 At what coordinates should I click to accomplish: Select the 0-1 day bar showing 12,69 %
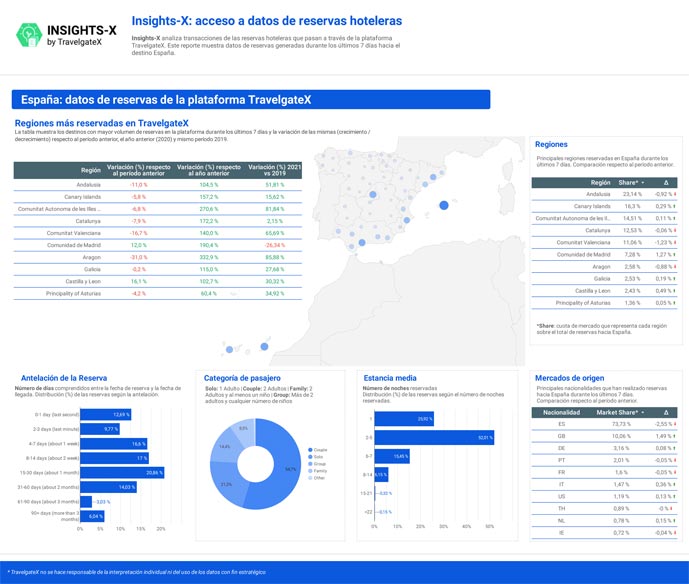105,414
